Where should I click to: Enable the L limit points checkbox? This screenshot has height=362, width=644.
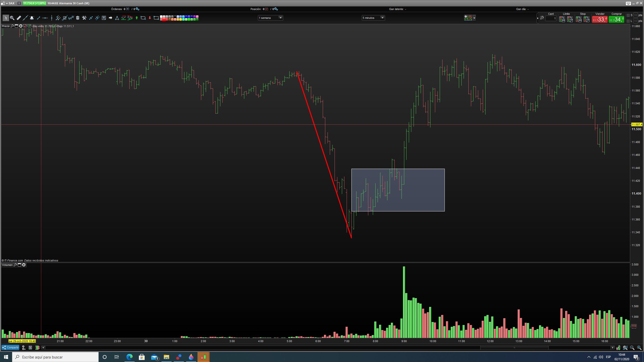(628, 21)
